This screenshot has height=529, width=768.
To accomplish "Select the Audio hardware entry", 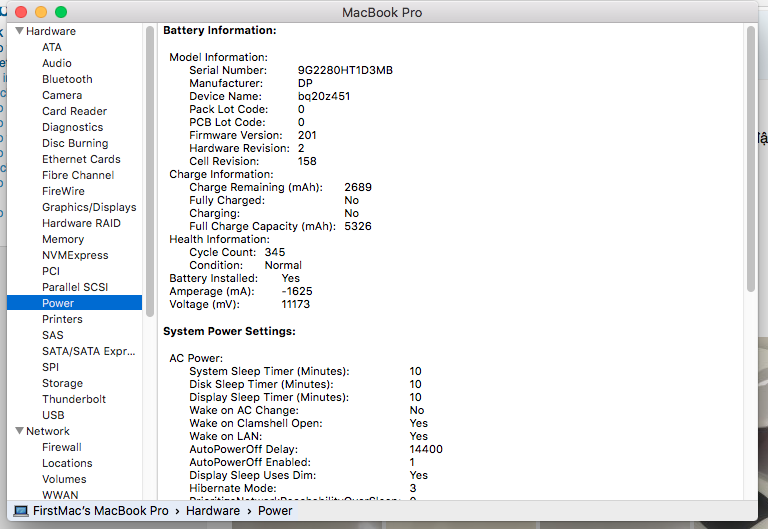I will point(56,63).
